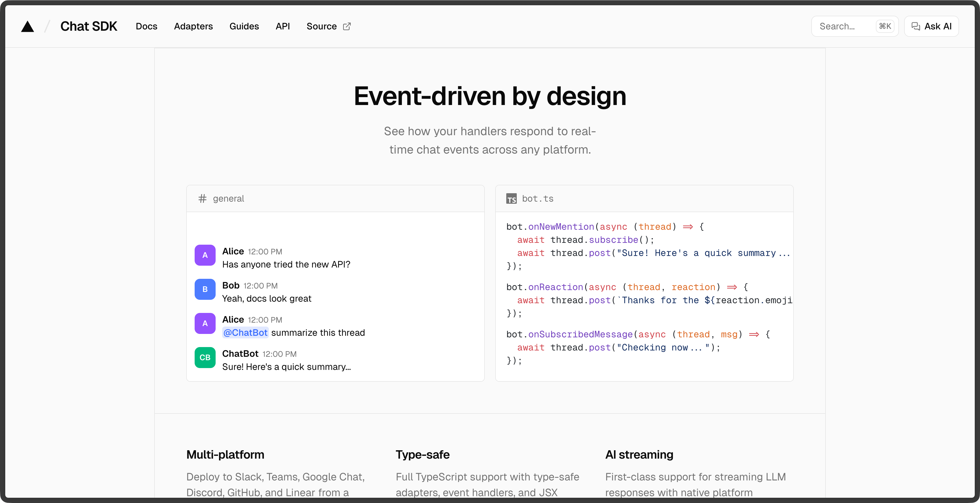Open the Source external link

(322, 26)
